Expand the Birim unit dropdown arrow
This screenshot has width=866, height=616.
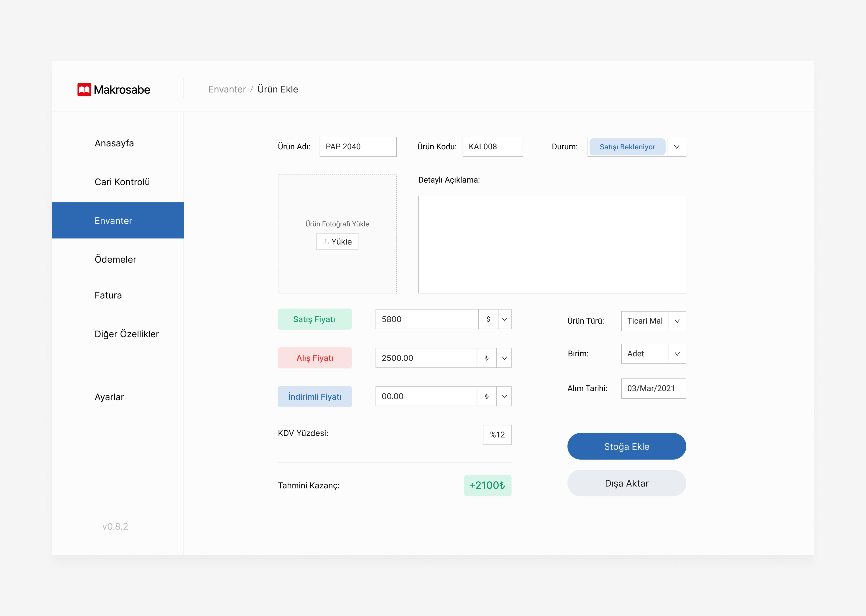click(677, 354)
